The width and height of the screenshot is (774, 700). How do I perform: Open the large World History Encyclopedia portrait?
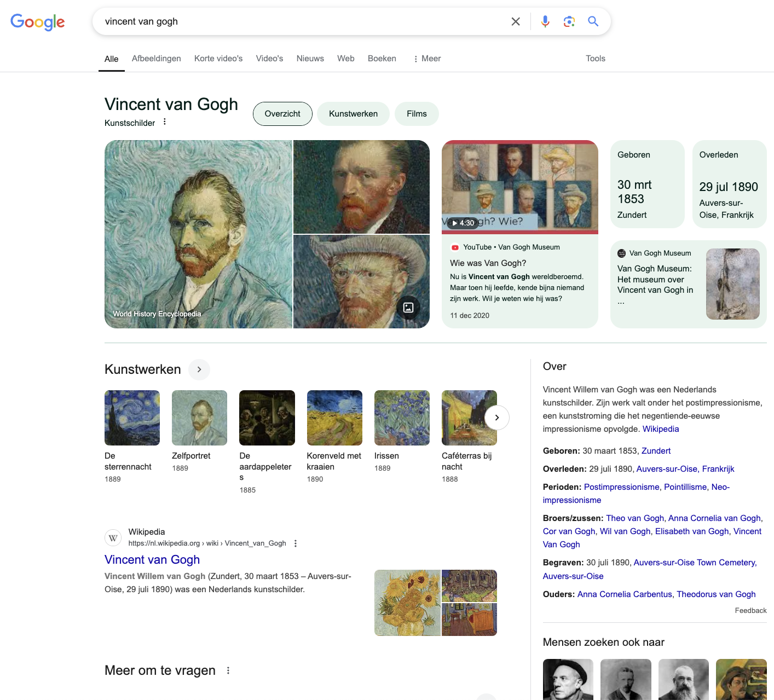pos(198,234)
